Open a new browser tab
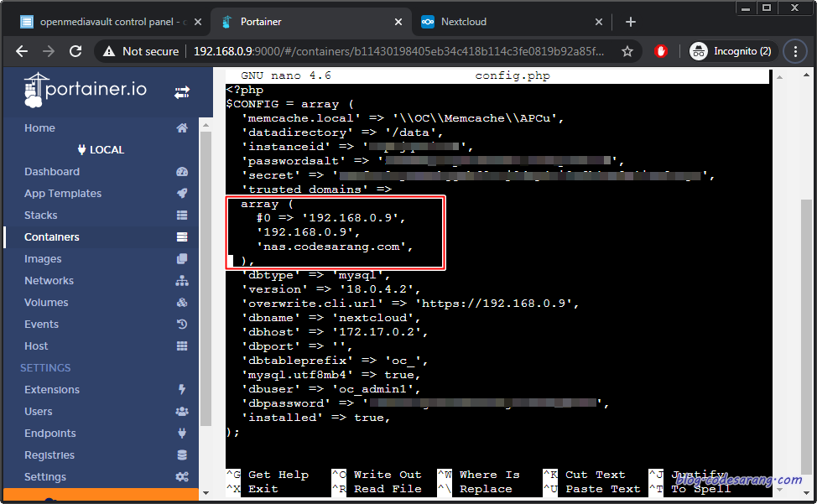 631,22
